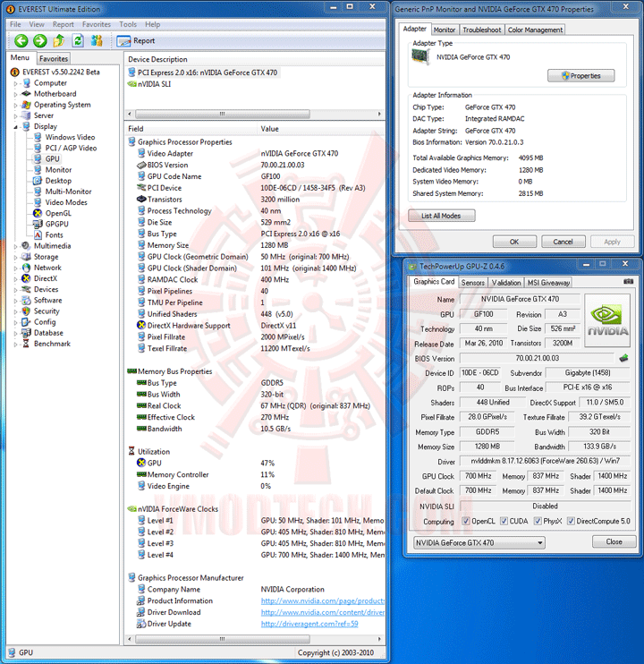Image resolution: width=644 pixels, height=664 pixels.
Task: Click the green Back arrow in EVEREST toolbar
Action: pyautogui.click(x=21, y=40)
